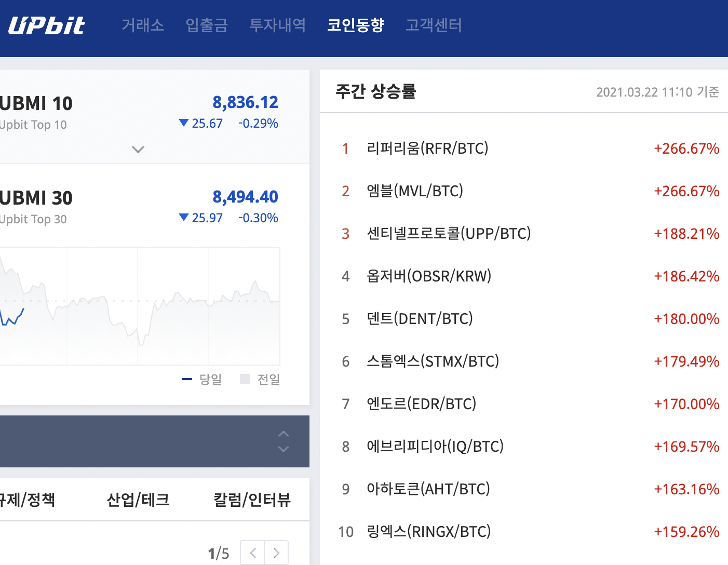Expand the UBMI 10 chart chevron
Screen dimensions: 728x565
point(138,150)
